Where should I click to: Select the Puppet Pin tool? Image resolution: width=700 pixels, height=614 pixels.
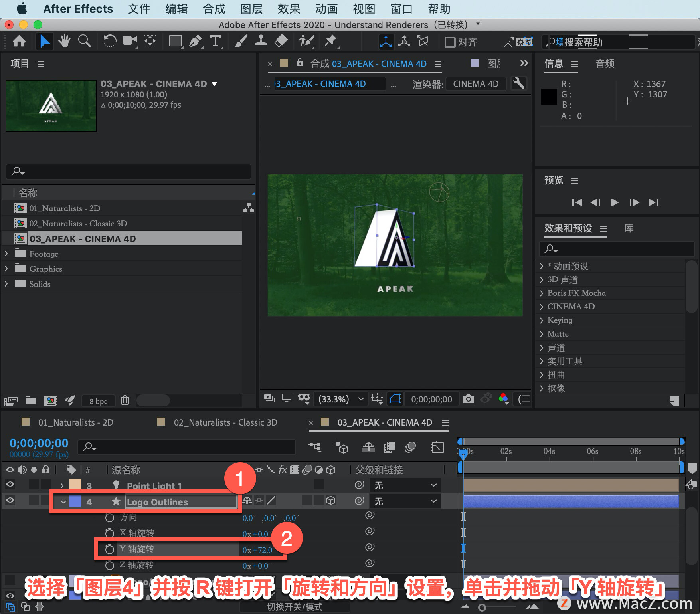[331, 41]
